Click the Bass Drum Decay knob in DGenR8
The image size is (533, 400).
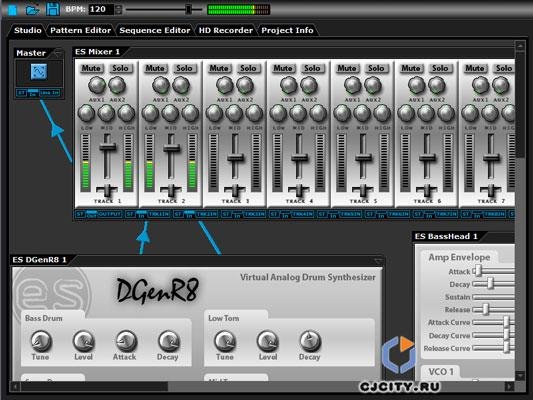169,341
